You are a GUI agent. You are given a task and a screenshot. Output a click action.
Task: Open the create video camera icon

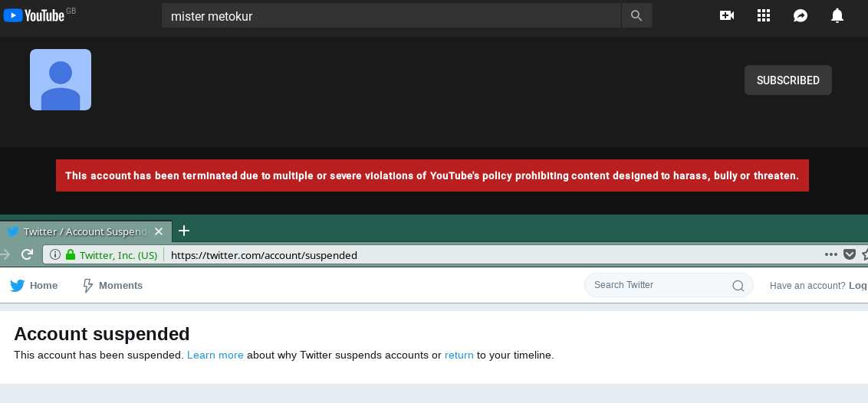point(726,15)
